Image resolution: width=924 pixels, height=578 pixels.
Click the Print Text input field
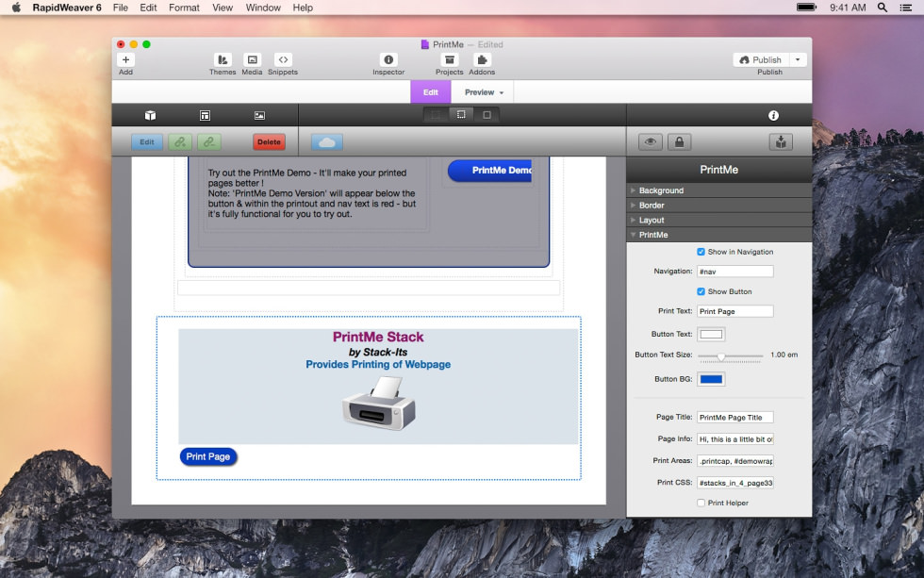(734, 311)
